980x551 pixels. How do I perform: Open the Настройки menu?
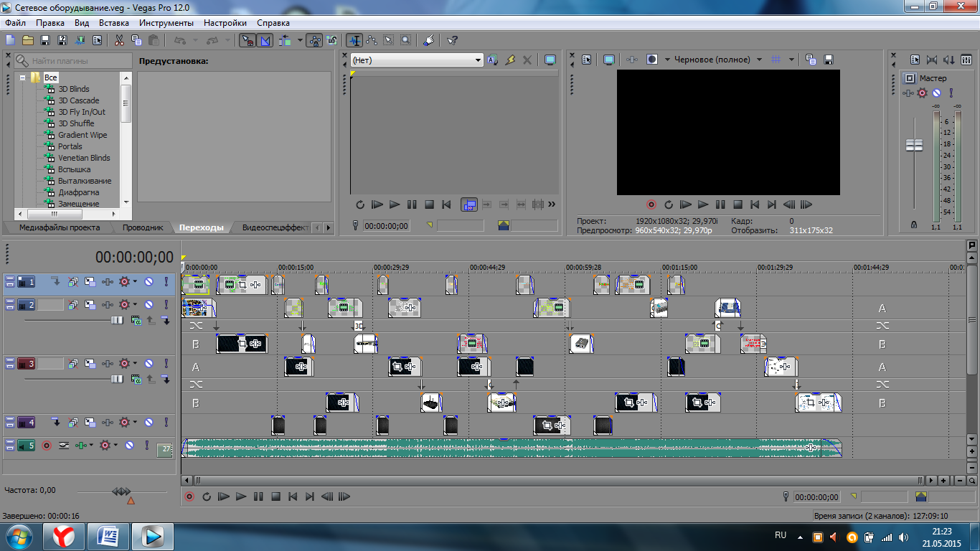click(x=225, y=23)
